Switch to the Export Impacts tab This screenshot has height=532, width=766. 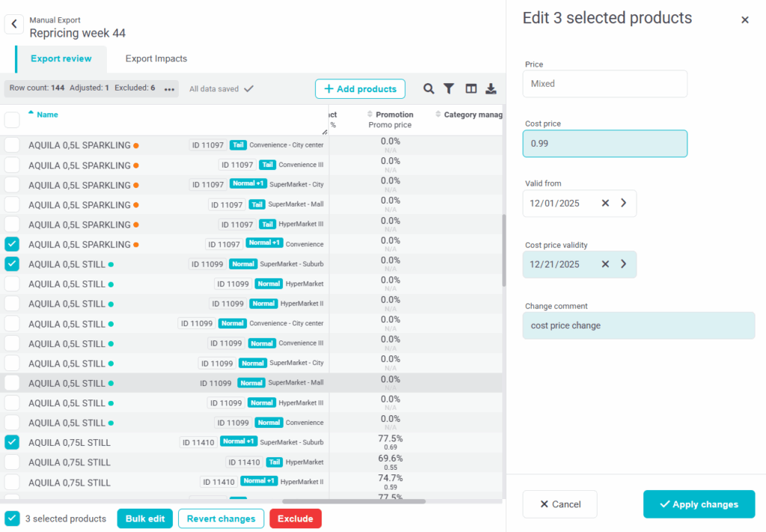tap(156, 58)
